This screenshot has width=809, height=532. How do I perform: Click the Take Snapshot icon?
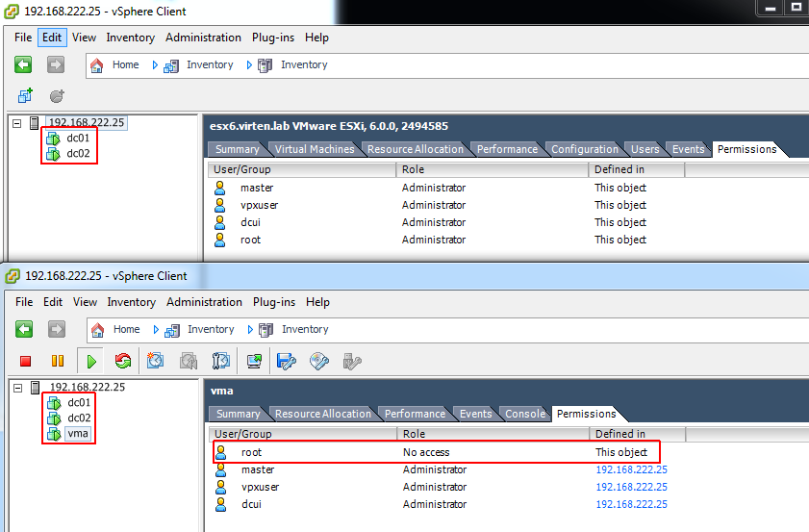[x=155, y=361]
